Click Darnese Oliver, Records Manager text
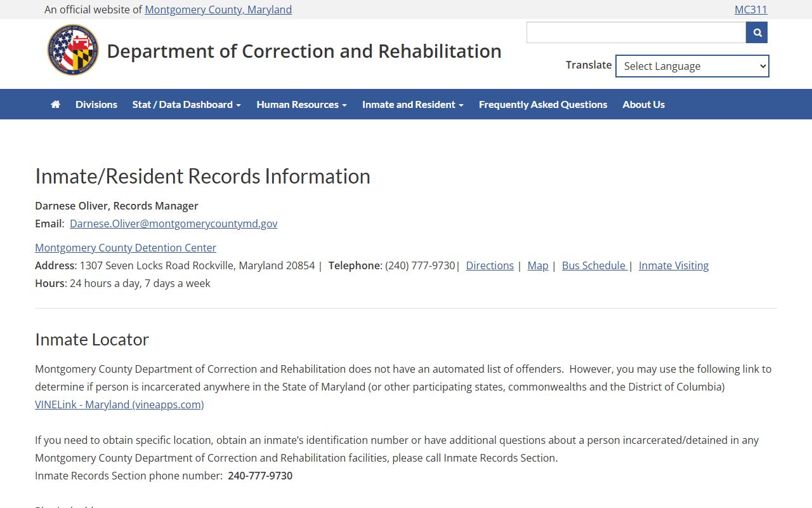This screenshot has height=508, width=812. pos(117,206)
